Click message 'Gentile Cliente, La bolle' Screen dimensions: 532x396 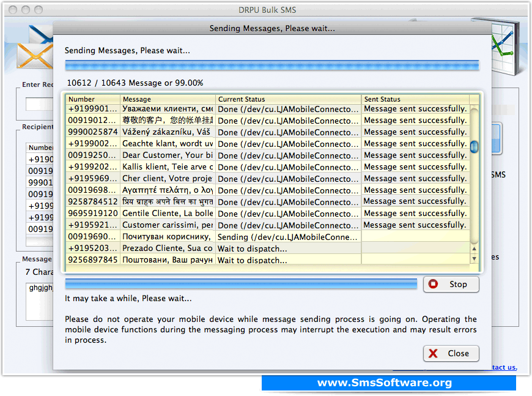[x=168, y=213]
